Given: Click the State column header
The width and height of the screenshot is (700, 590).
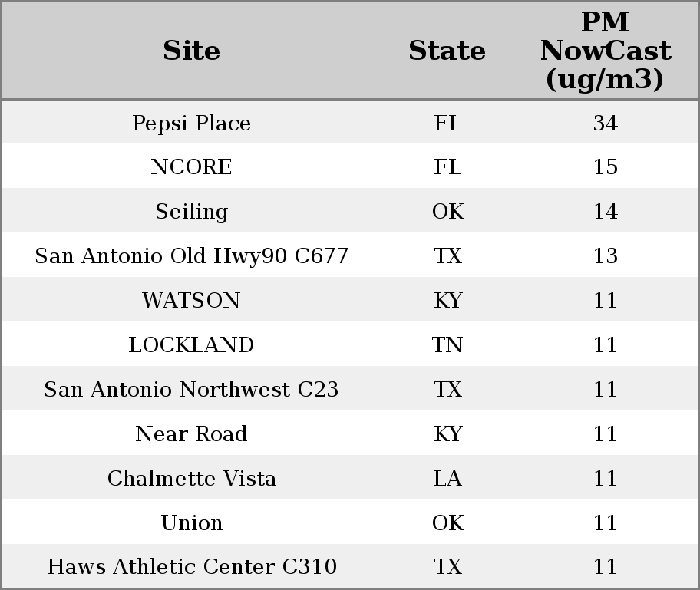Looking at the screenshot, I should coord(447,51).
